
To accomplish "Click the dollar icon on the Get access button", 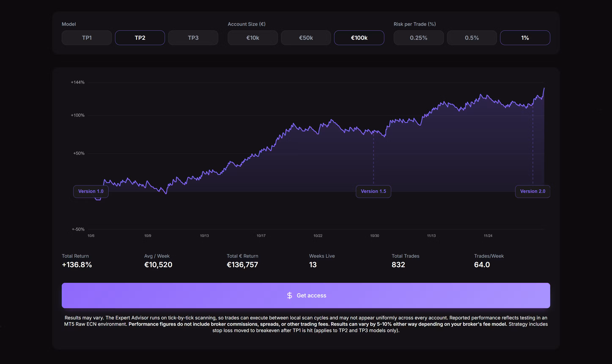I will 290,295.
